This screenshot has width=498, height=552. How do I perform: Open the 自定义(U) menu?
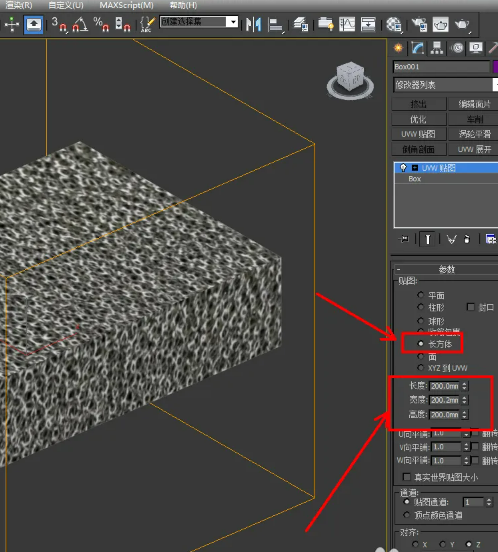66,5
